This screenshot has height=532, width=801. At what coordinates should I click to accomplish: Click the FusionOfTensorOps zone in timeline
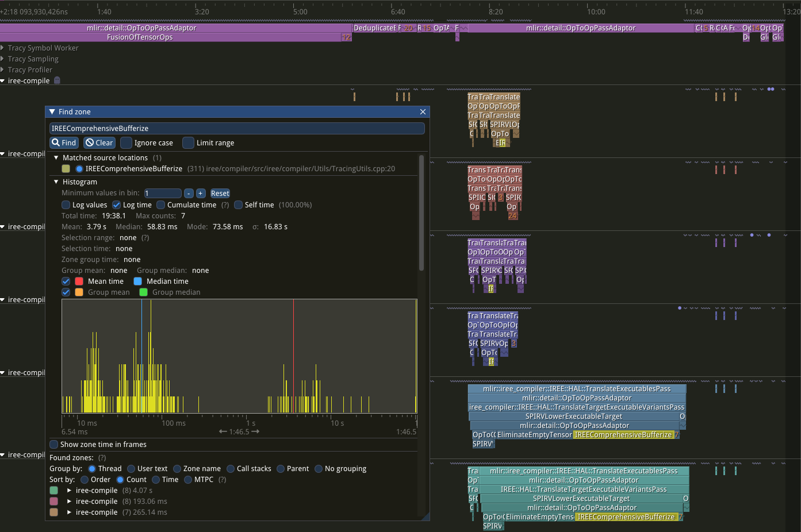pos(171,37)
